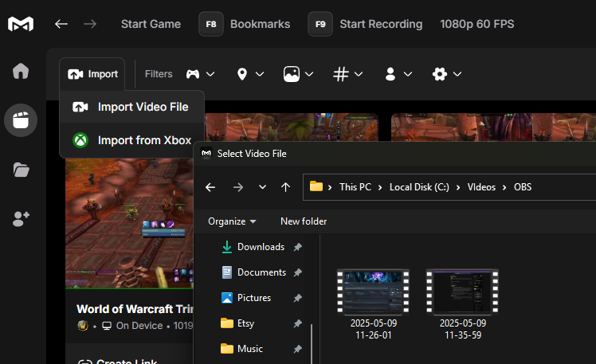Open the gear settings filter dropdown
The height and width of the screenshot is (364, 596).
pyautogui.click(x=447, y=74)
